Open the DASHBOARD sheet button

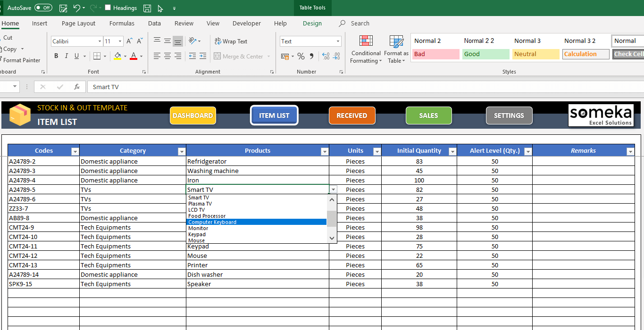pyautogui.click(x=192, y=115)
